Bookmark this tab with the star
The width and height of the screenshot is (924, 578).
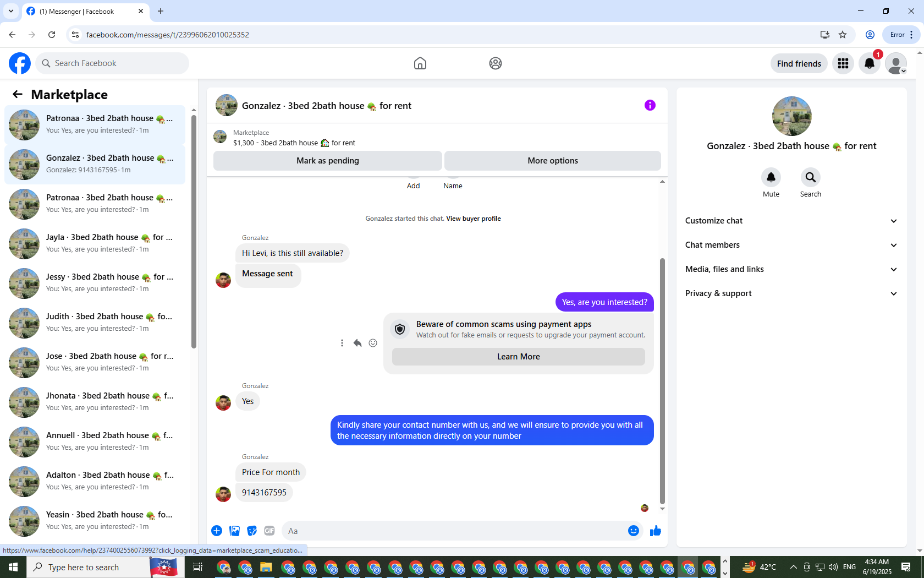click(x=843, y=35)
